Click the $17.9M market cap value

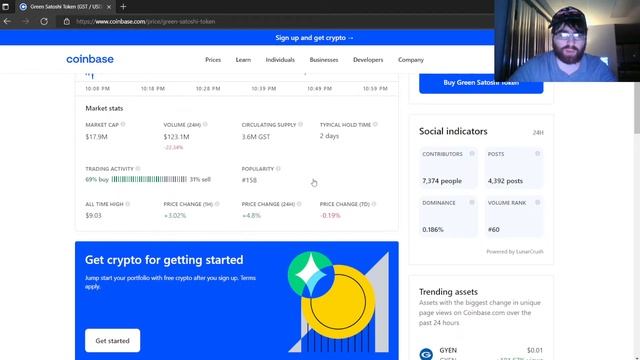tap(96, 137)
